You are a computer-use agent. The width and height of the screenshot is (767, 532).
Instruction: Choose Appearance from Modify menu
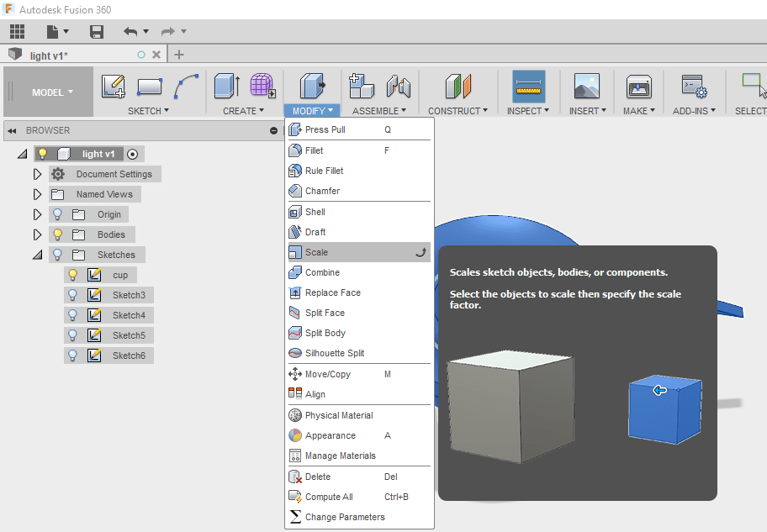coord(359,435)
